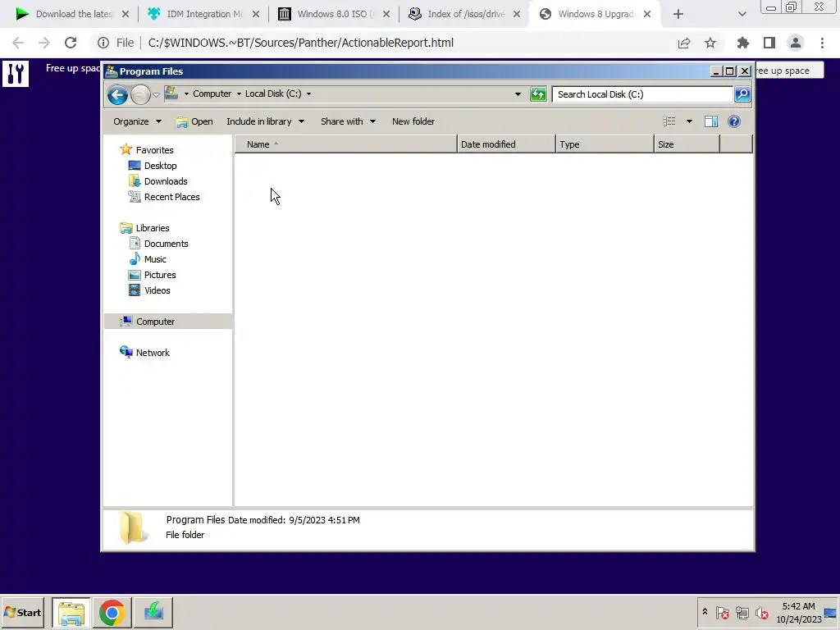Image resolution: width=840 pixels, height=630 pixels.
Task: Click the muted volume tray icon
Action: pos(761,612)
